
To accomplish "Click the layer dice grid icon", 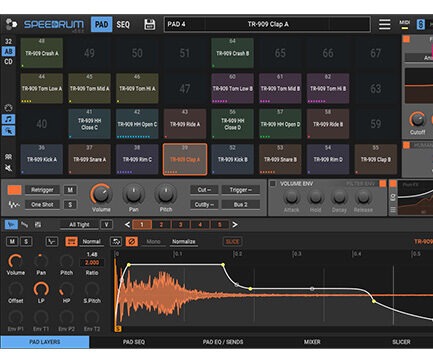I will point(38,225).
